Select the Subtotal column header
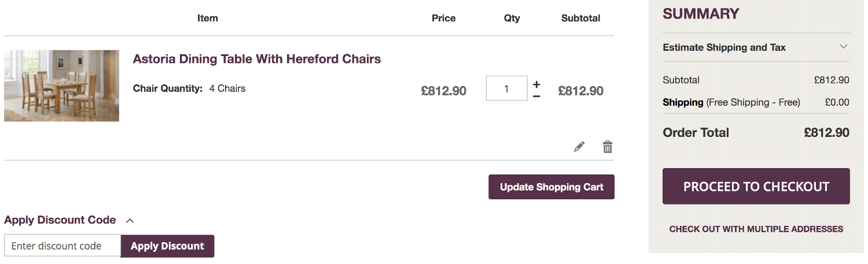 point(581,18)
